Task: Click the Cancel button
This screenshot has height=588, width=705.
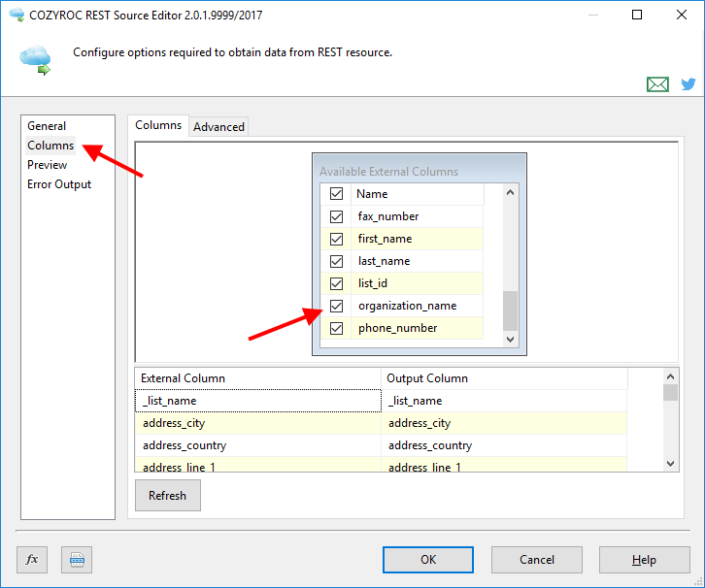Action: click(537, 560)
